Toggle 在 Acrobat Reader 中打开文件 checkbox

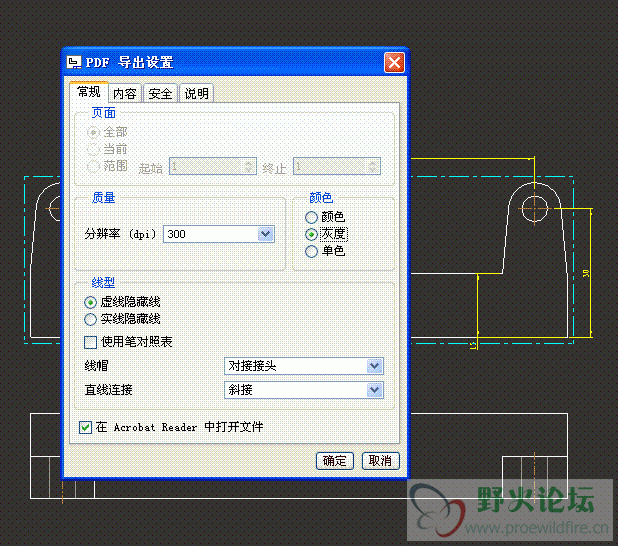[85, 427]
